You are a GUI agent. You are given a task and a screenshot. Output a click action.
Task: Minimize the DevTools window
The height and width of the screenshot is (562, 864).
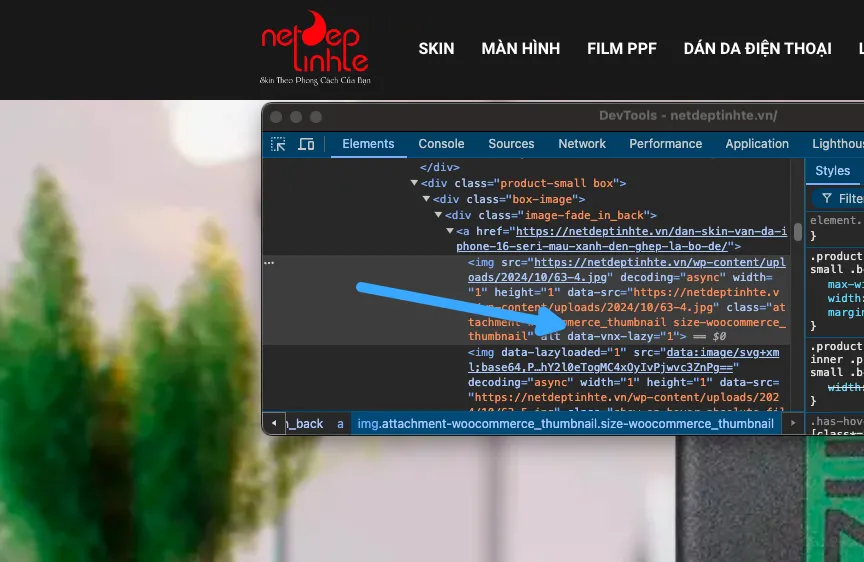[x=296, y=117]
